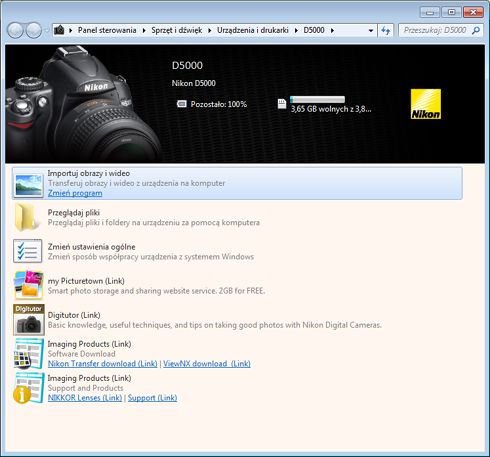Click the memory card storage progress bar
The image size is (490, 457).
(317, 99)
